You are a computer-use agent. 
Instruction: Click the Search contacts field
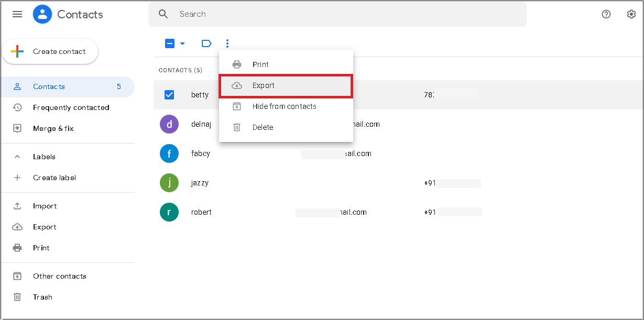coord(346,14)
